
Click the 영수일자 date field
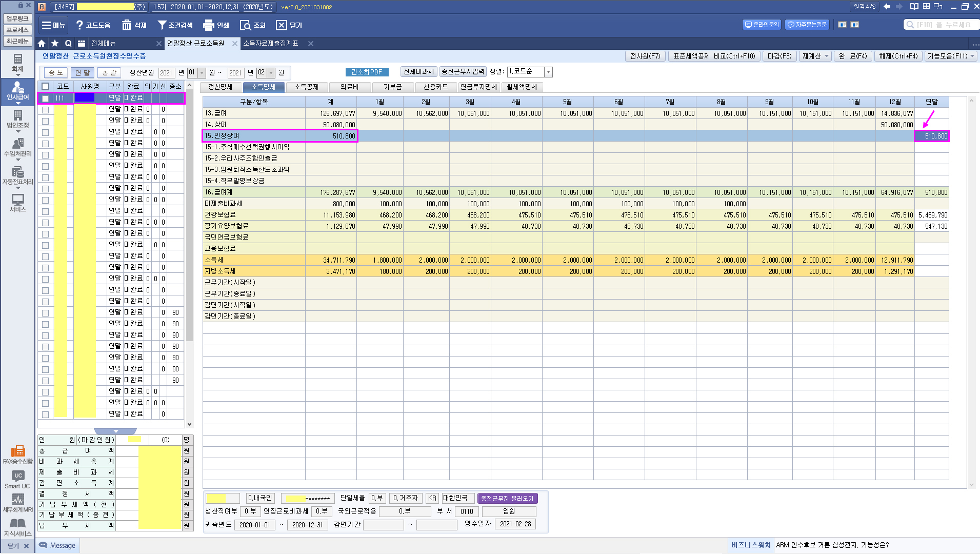point(515,524)
